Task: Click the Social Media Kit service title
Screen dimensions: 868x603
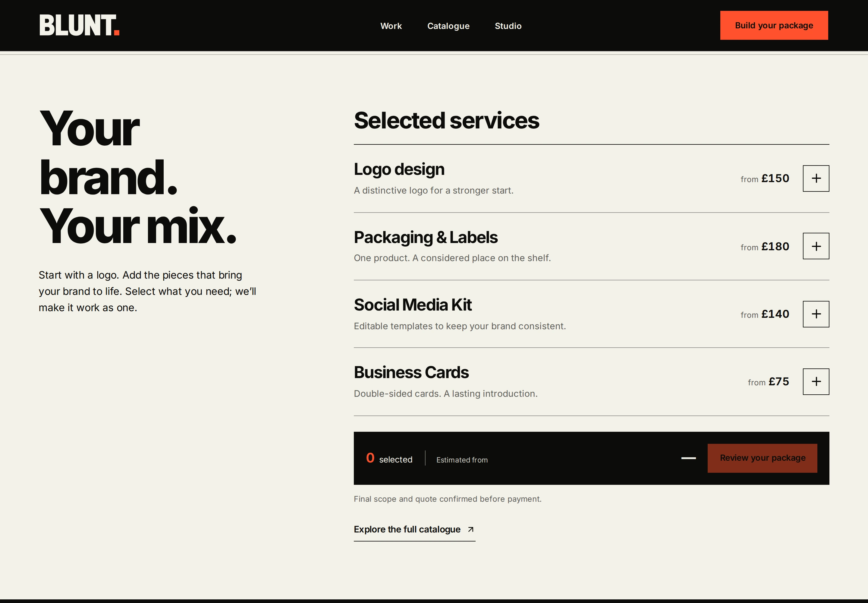Action: [413, 305]
